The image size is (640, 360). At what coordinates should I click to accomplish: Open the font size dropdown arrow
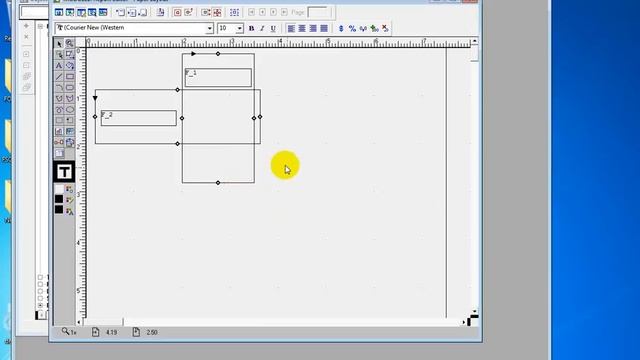click(x=240, y=28)
